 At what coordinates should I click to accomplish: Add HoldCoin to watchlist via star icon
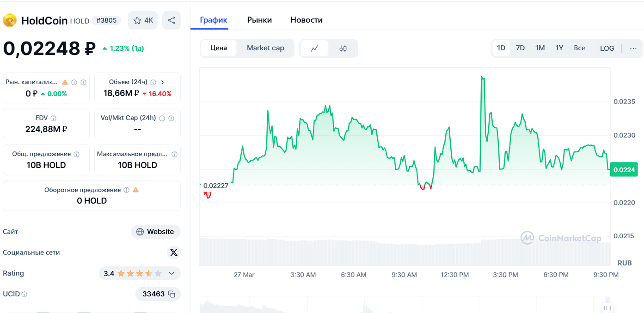tap(137, 20)
